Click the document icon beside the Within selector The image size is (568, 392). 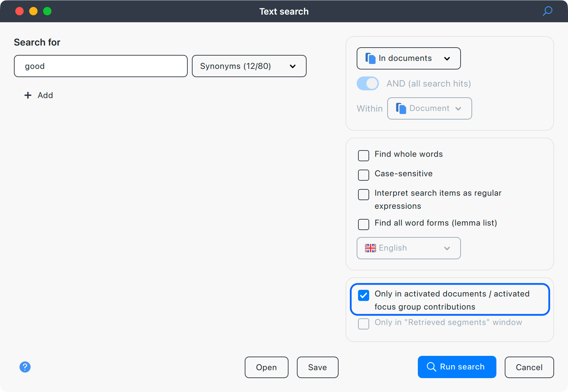pyautogui.click(x=401, y=108)
